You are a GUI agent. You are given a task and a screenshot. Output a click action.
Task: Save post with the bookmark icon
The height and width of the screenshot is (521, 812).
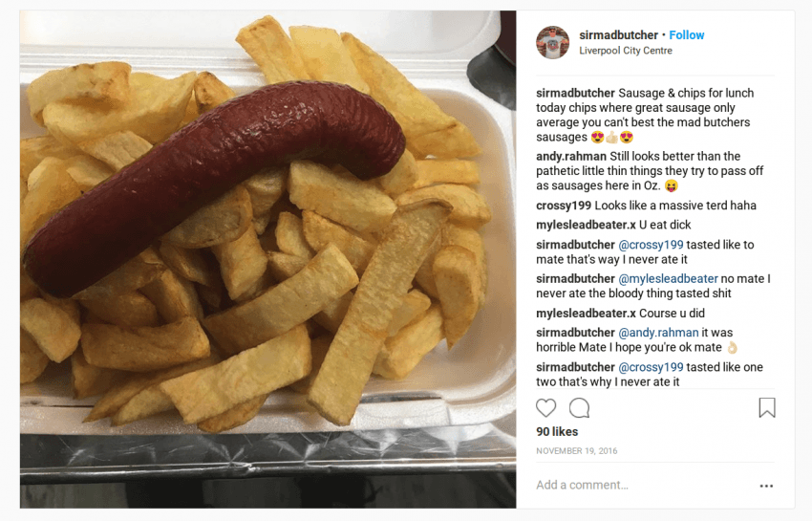pos(767,407)
